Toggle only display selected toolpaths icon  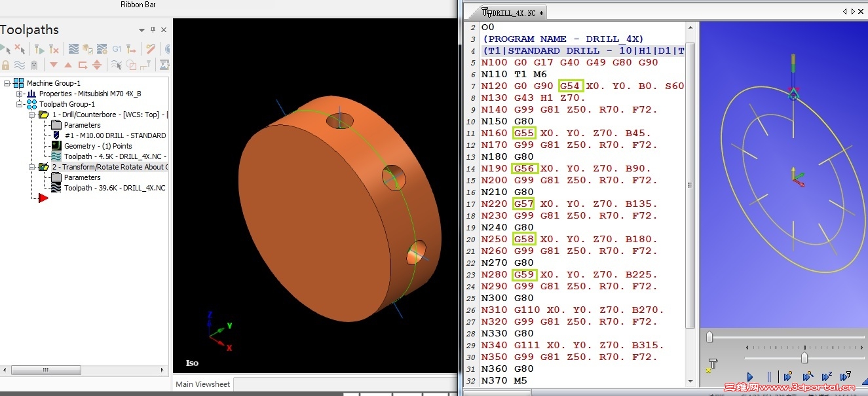click(117, 65)
